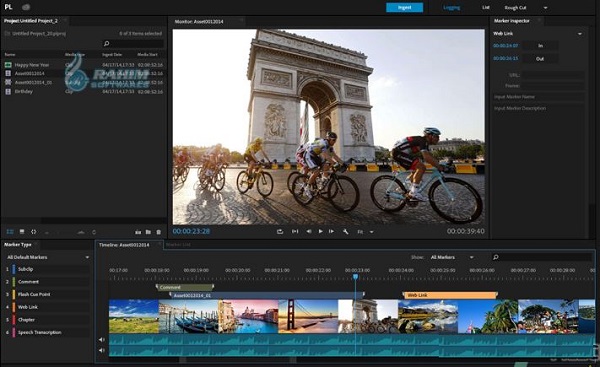The width and height of the screenshot is (600, 367).
Task: Click the new bin folder icon
Action: pos(148,232)
